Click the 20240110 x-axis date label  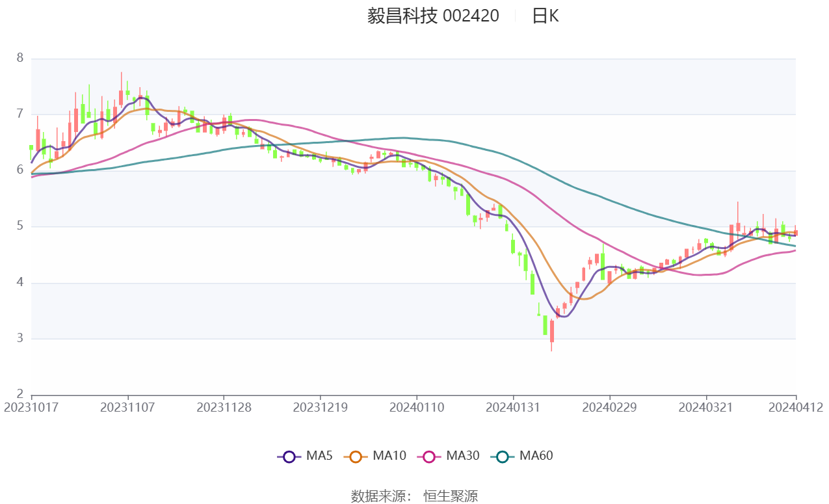(x=417, y=408)
